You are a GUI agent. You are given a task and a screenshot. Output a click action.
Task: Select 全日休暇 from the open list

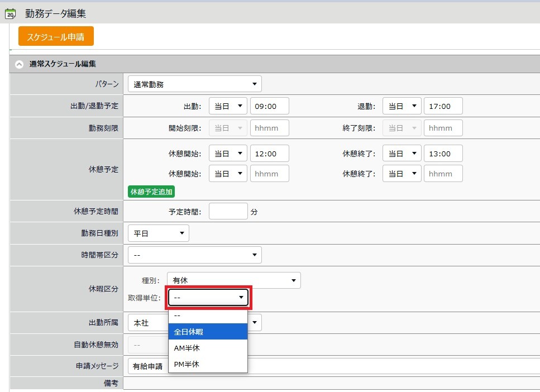coord(208,332)
